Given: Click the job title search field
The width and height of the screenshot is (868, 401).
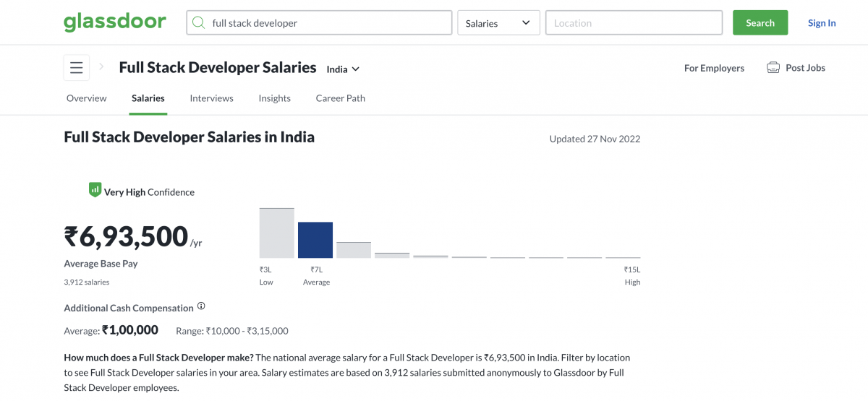Looking at the screenshot, I should click(319, 23).
